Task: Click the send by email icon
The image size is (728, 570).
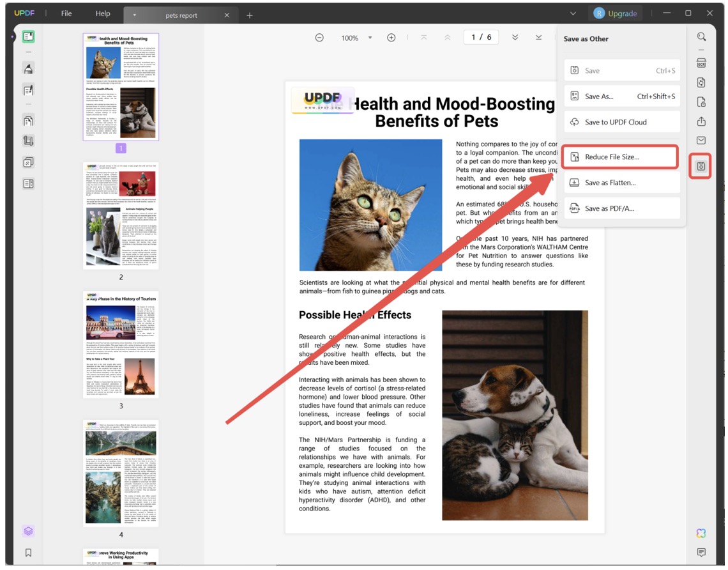Action: (x=701, y=141)
